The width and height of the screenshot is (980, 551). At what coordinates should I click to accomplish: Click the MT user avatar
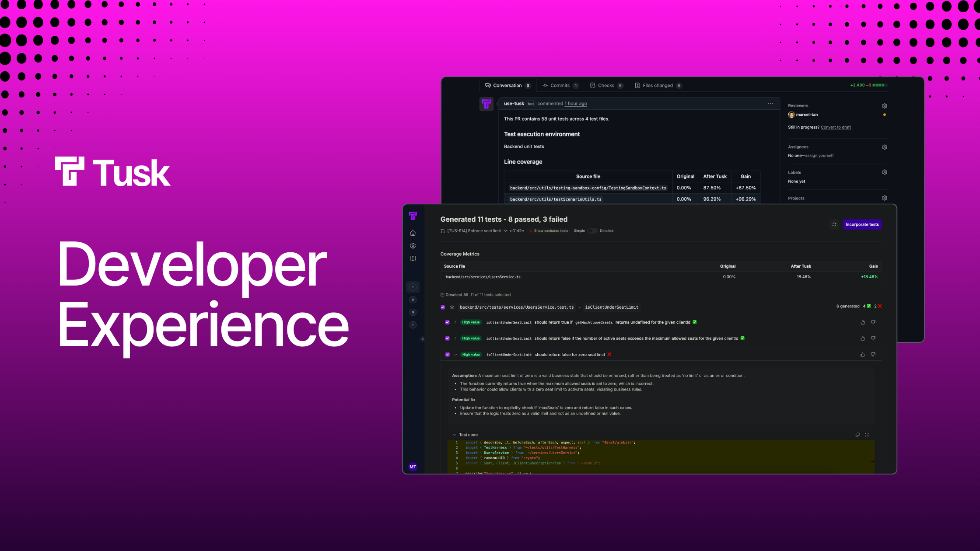(413, 467)
